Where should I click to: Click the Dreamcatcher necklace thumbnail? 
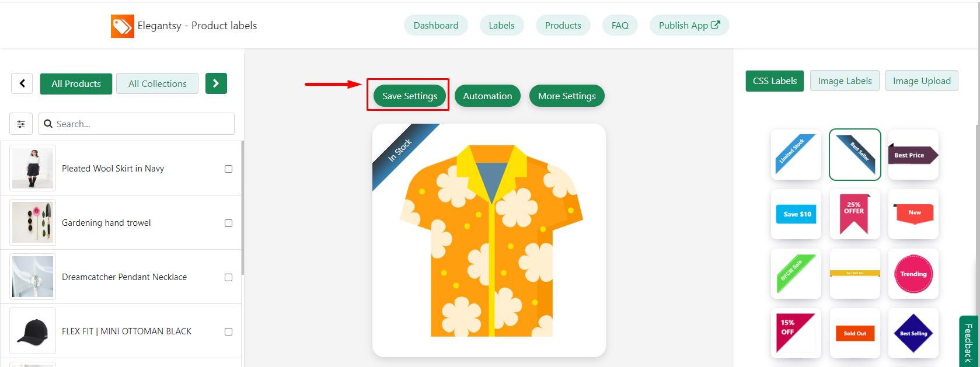tap(33, 277)
